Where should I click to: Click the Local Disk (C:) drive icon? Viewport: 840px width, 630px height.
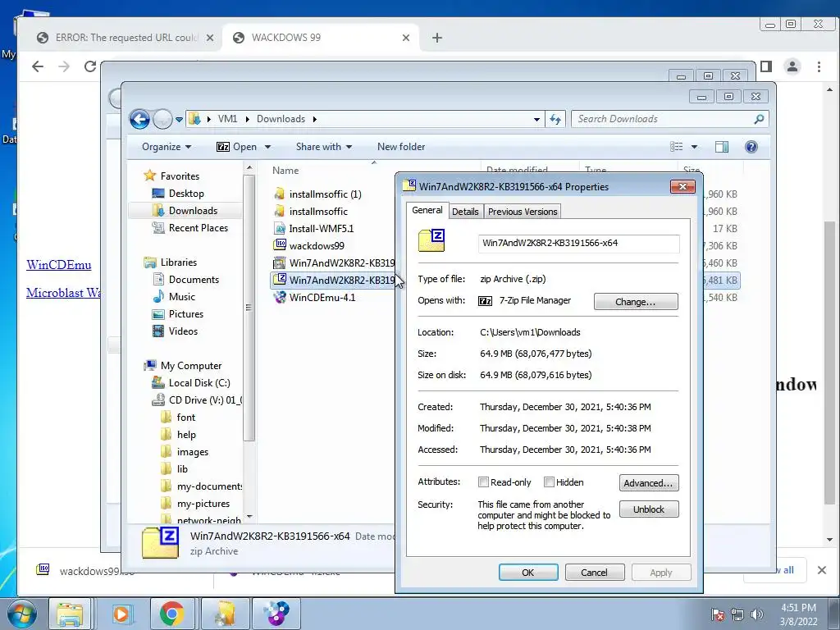tap(158, 382)
